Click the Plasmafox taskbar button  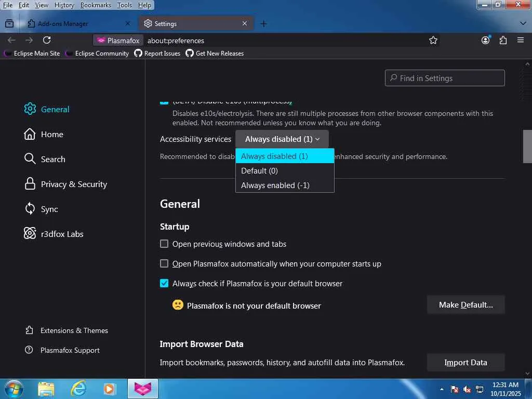click(x=143, y=389)
